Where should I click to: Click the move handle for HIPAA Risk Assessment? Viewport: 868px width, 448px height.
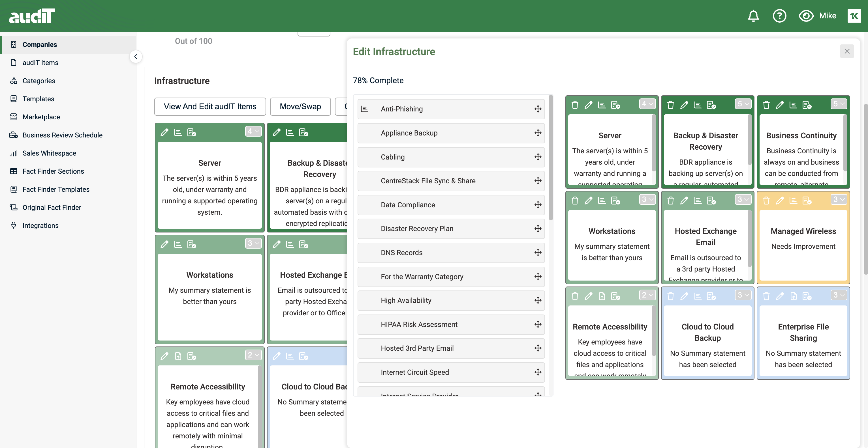point(538,324)
